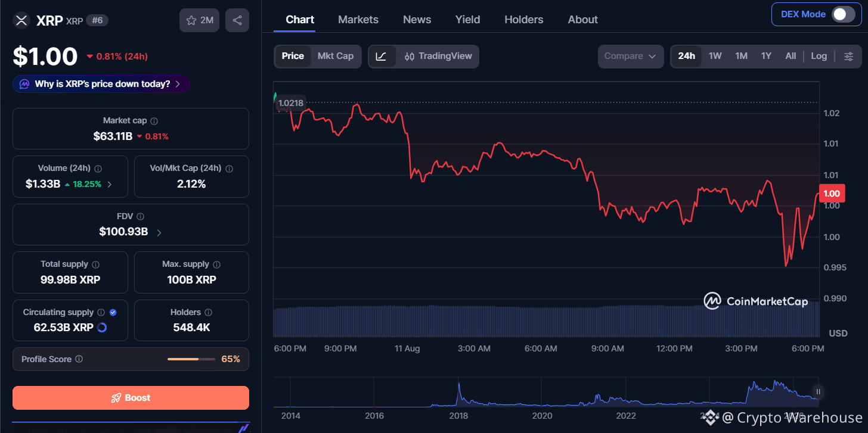Image resolution: width=868 pixels, height=433 pixels.
Task: Toggle DEX Mode switch
Action: [x=844, y=14]
